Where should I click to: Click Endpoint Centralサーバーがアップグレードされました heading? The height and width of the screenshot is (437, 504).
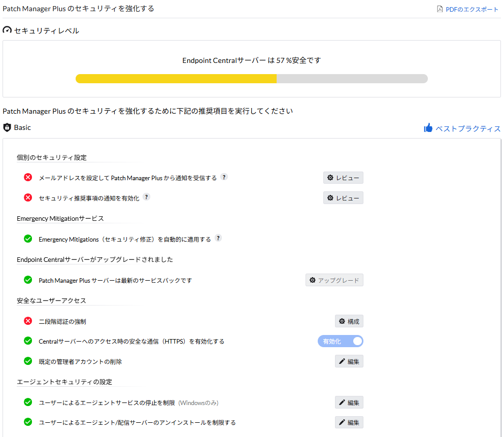click(x=95, y=260)
